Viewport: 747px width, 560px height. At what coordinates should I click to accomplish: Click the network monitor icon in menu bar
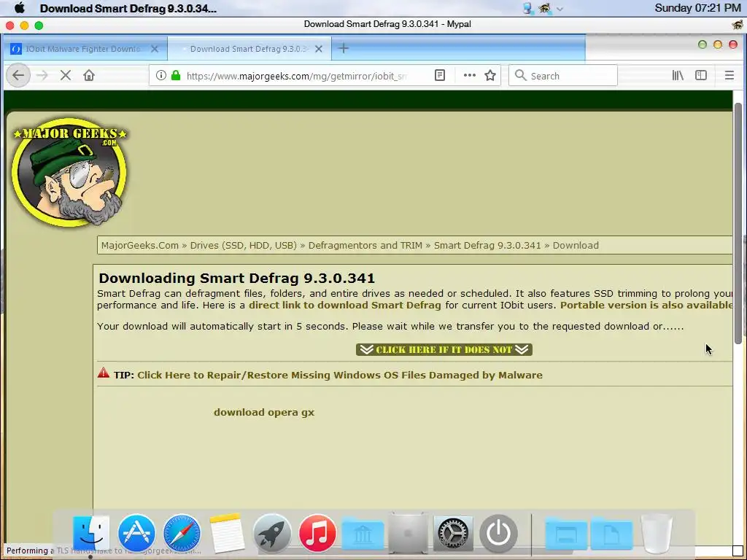pos(528,8)
